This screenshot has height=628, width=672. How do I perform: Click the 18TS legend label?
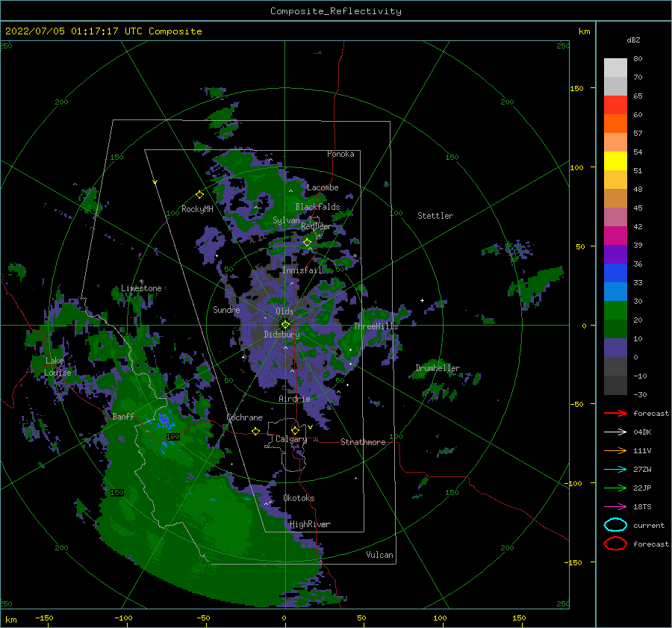(642, 507)
